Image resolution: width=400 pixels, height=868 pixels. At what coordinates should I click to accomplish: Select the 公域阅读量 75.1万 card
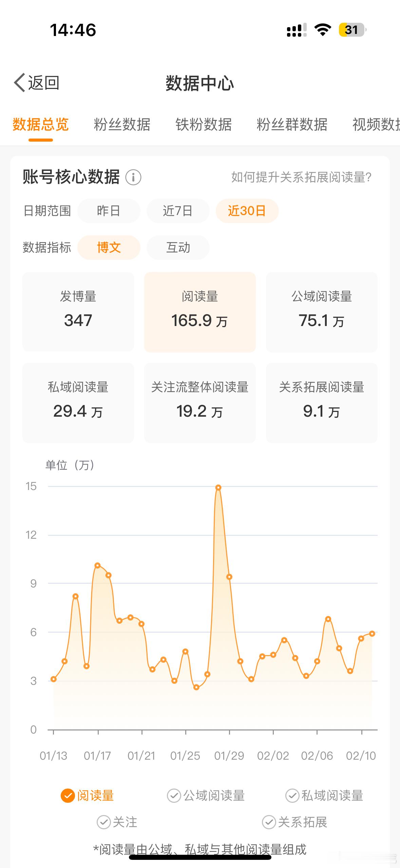pos(322,312)
